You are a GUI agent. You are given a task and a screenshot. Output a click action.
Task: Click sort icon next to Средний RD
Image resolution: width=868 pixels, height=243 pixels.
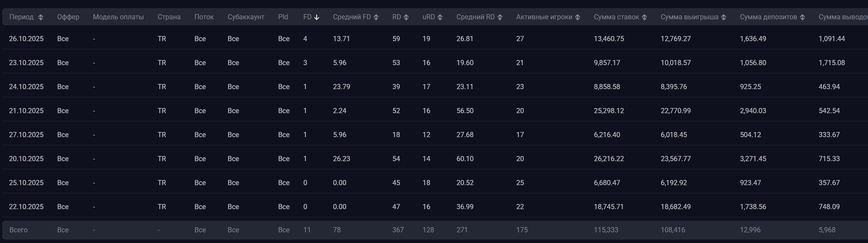click(500, 17)
